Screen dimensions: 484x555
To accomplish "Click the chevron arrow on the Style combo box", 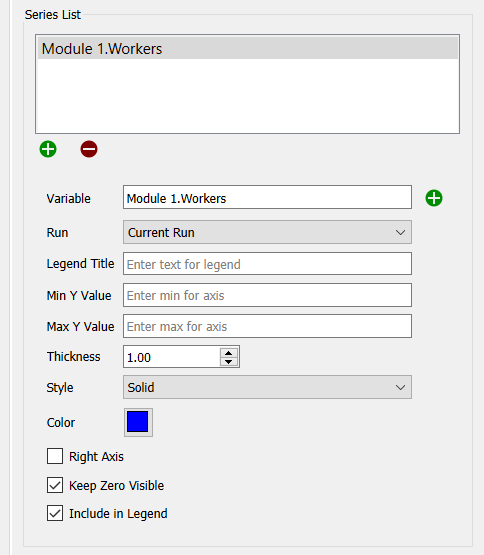I will pos(400,388).
